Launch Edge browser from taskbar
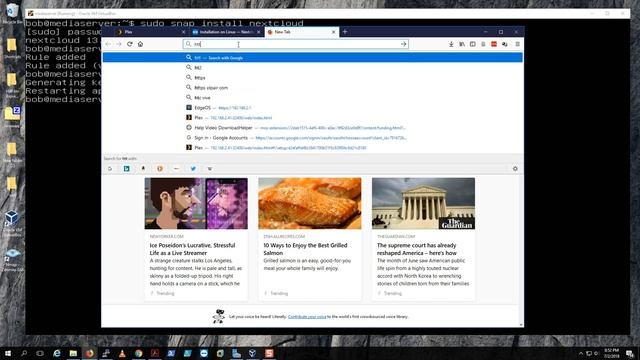Viewport: 640px width, 360px height. [x=57, y=353]
